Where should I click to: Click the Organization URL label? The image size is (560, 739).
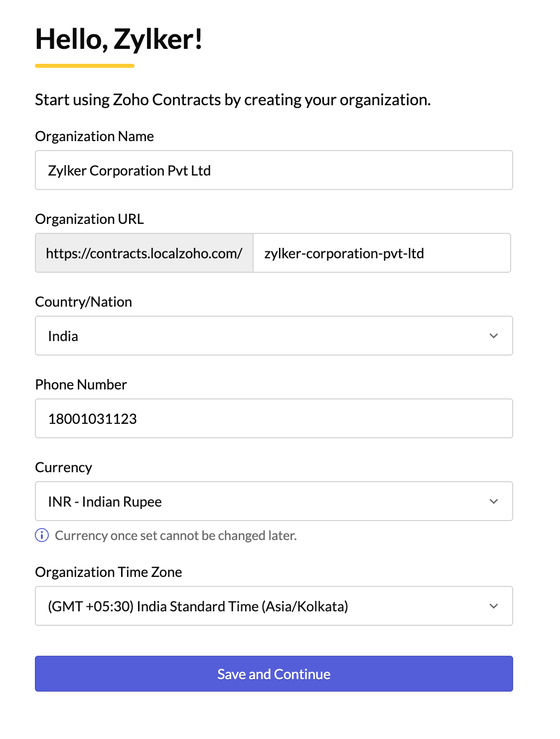click(89, 219)
